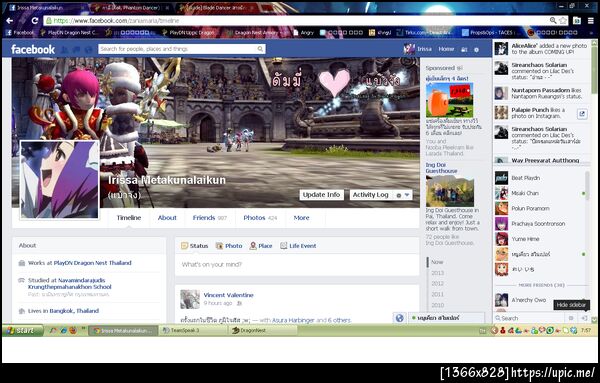Reload the page with browser refresh icon

tap(35, 21)
